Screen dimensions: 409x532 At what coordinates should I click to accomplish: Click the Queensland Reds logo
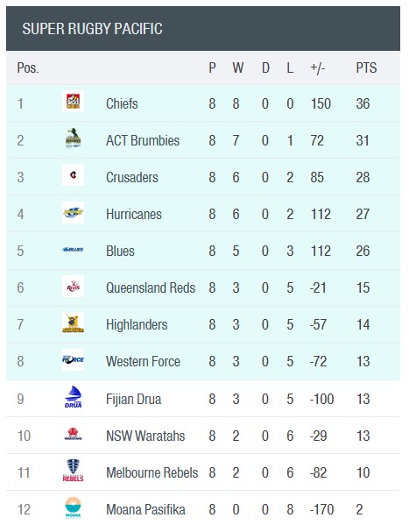coord(73,287)
